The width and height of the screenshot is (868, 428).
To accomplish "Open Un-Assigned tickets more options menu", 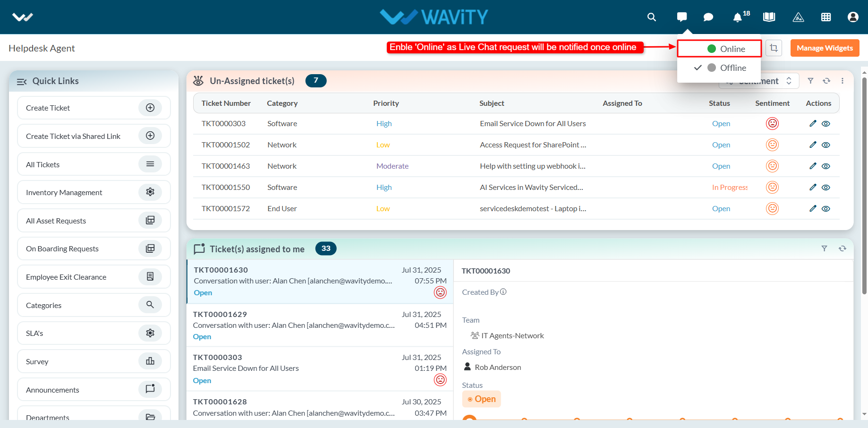I will click(x=842, y=81).
